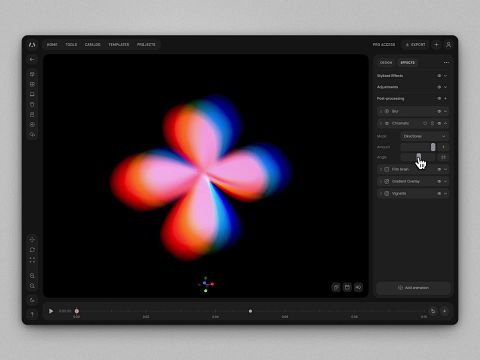Viewport: 480px width, 360px height.
Task: Expand the Gradient Overlay effect settings
Action: click(445, 181)
